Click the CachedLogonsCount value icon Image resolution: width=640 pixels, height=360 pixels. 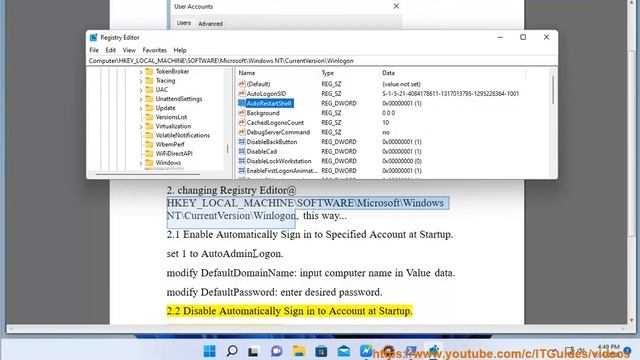pos(242,122)
